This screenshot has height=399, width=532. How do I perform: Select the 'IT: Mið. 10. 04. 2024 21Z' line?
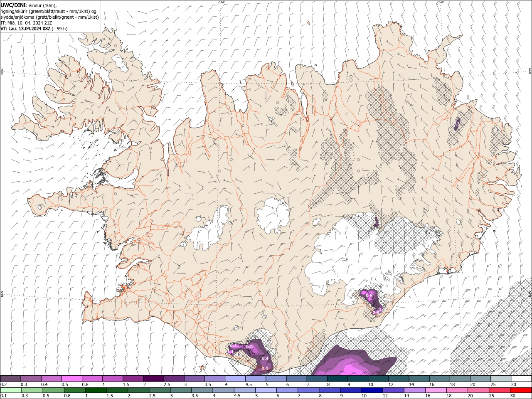(27, 23)
